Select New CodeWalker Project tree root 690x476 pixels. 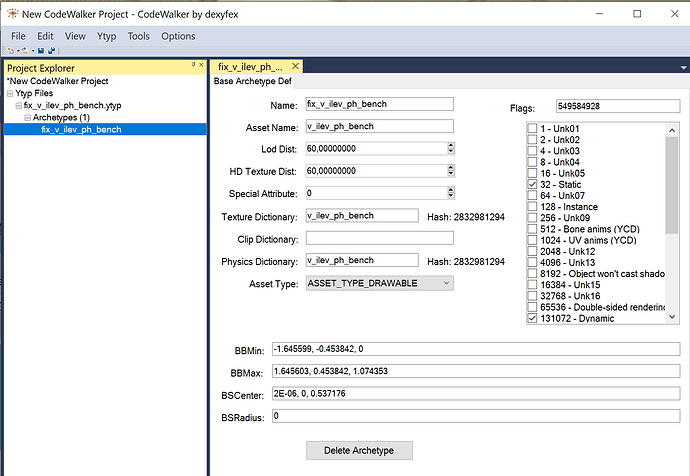57,81
